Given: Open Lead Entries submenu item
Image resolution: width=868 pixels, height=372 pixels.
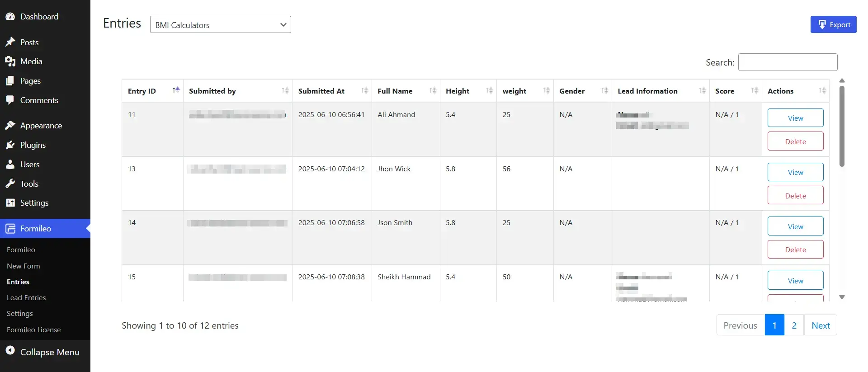Looking at the screenshot, I should 26,297.
